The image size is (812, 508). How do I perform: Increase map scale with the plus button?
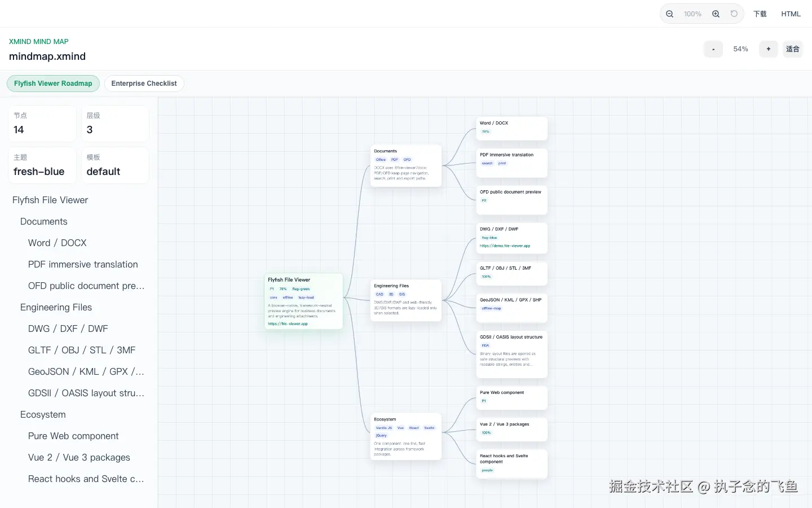(x=768, y=49)
